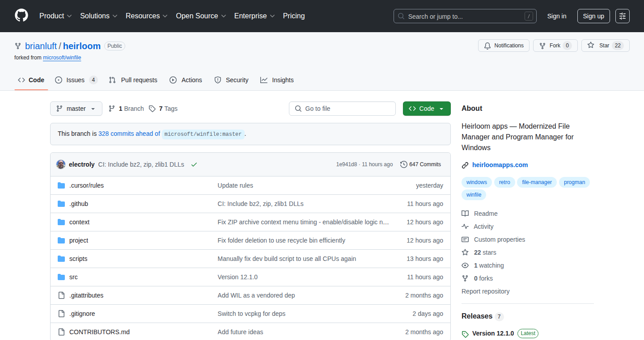
Task: Click the folder icon for .github
Action: coord(61,204)
